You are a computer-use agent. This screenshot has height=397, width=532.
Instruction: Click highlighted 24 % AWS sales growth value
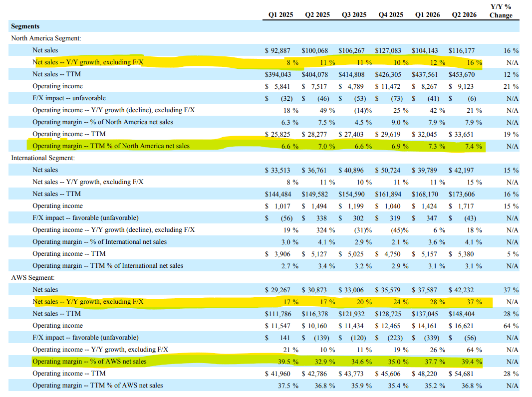click(401, 302)
